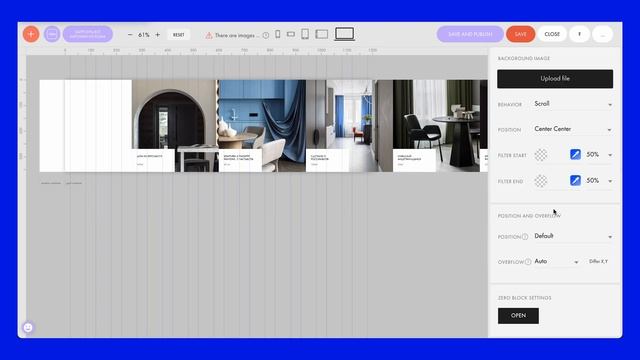Click the orange plus add-element button
This screenshot has height=360, width=640.
[x=31, y=34]
